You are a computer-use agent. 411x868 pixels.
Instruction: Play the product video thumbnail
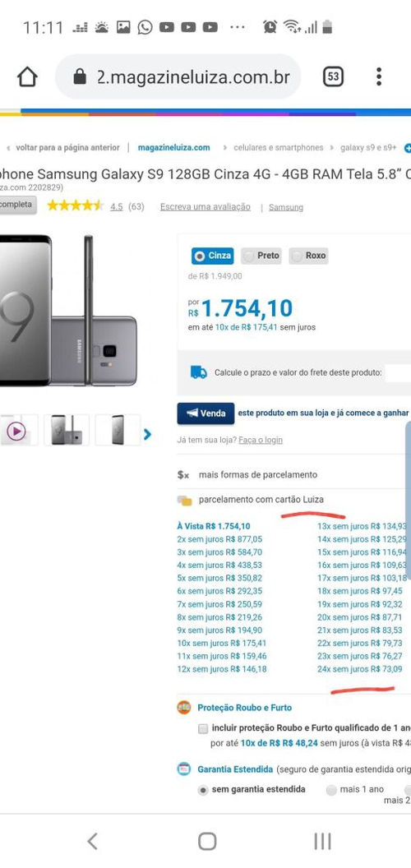point(16,431)
